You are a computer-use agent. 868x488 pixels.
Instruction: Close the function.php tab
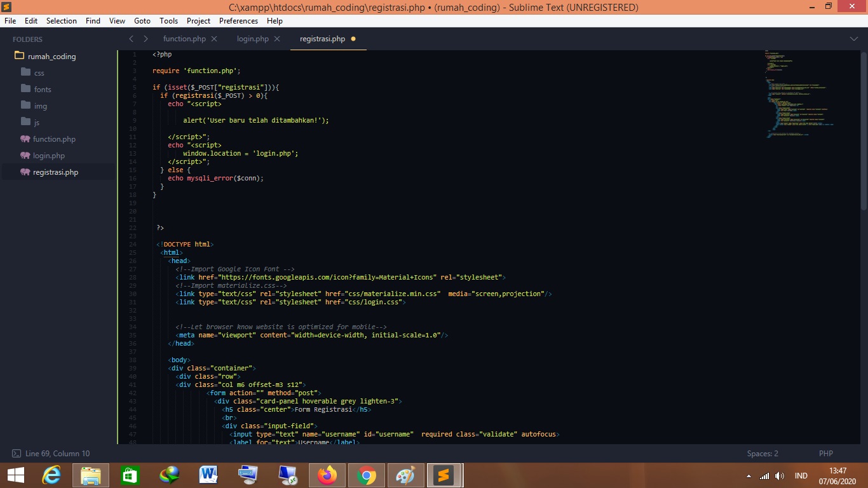click(214, 39)
